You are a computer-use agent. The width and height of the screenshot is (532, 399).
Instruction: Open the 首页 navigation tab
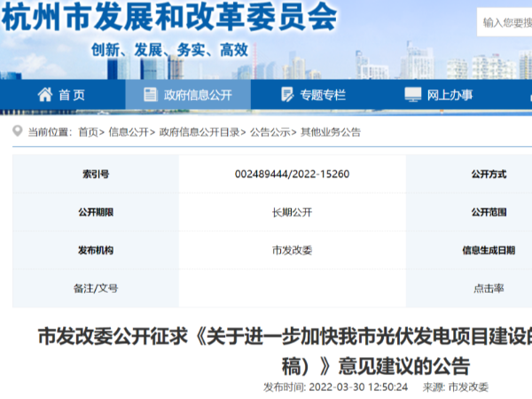point(71,95)
